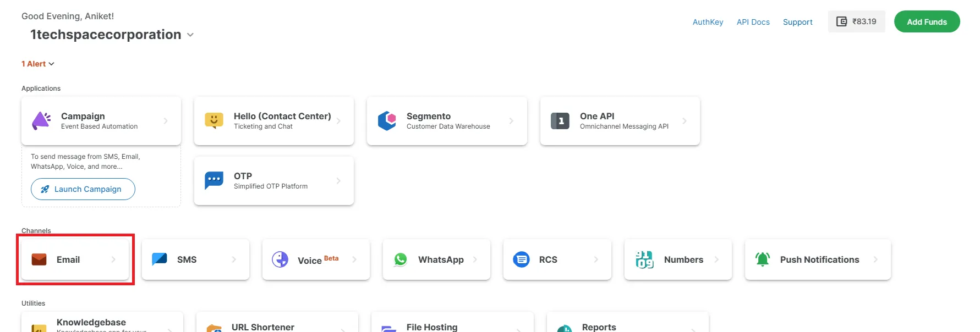Click the Reports pie chart icon

[565, 329]
